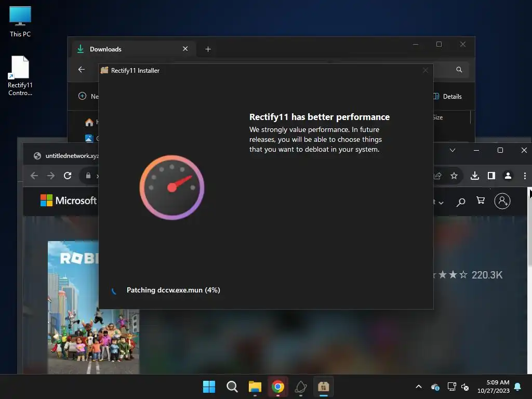This screenshot has width=532, height=399.
Task: Click the Size column header in File Explorer
Action: coord(437,117)
